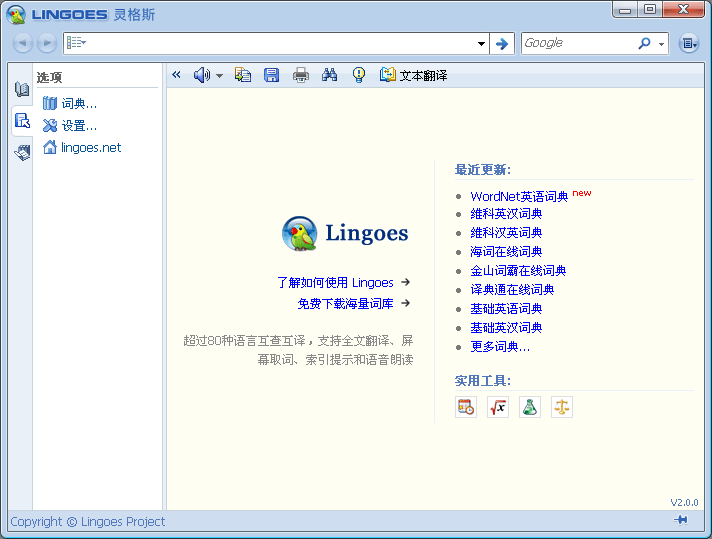Open 金山词霸在线词典 link
Viewport: 712px width, 539px height.
pos(518,271)
